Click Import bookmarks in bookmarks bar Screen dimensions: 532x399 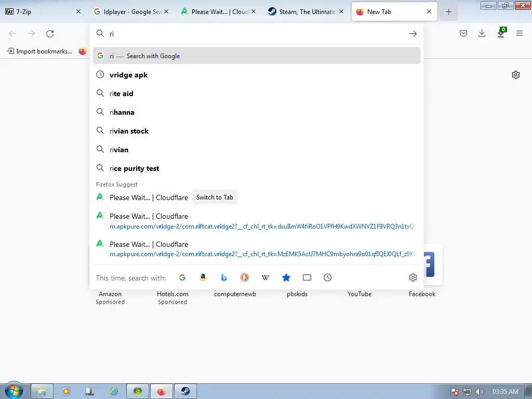coord(39,51)
